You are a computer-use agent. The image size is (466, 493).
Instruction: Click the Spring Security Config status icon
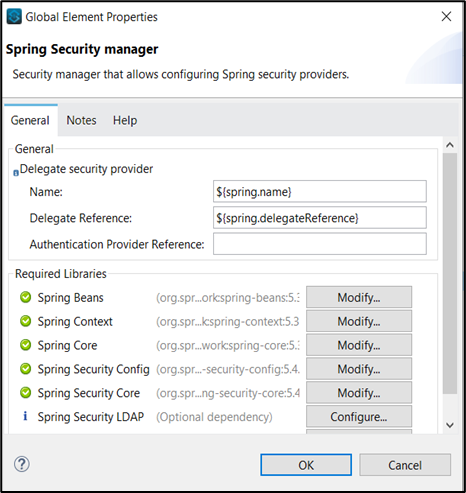pos(25,369)
